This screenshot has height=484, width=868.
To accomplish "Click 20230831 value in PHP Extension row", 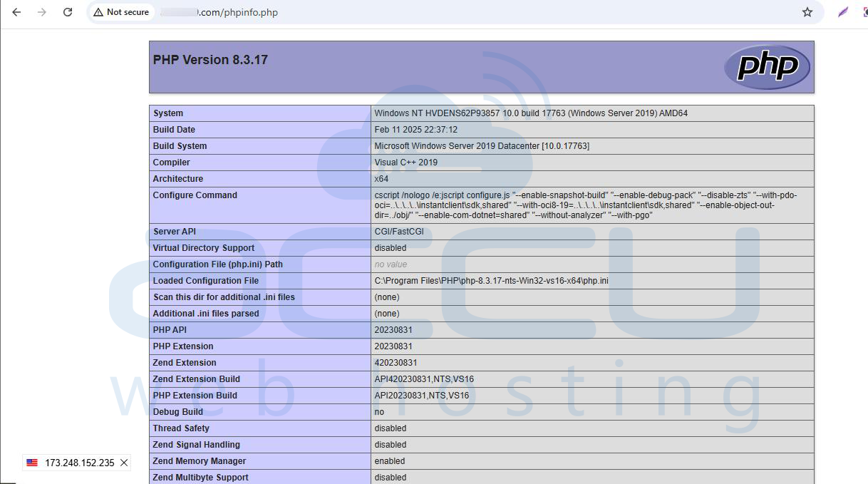I will coord(393,346).
